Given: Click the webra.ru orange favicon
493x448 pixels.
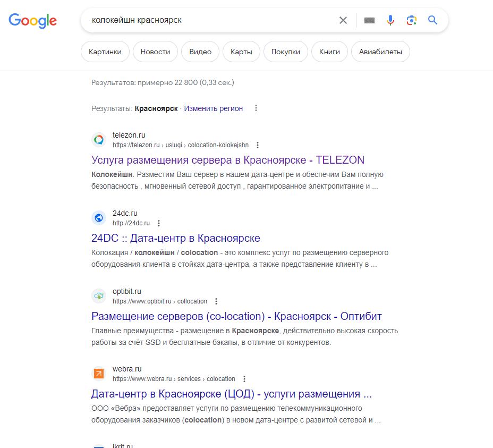Looking at the screenshot, I should coord(99,374).
